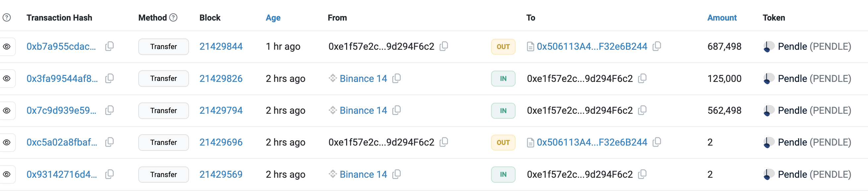Screen dimensions: 868x191
Task: Copy To address in block 21429794 row
Action: click(x=642, y=110)
